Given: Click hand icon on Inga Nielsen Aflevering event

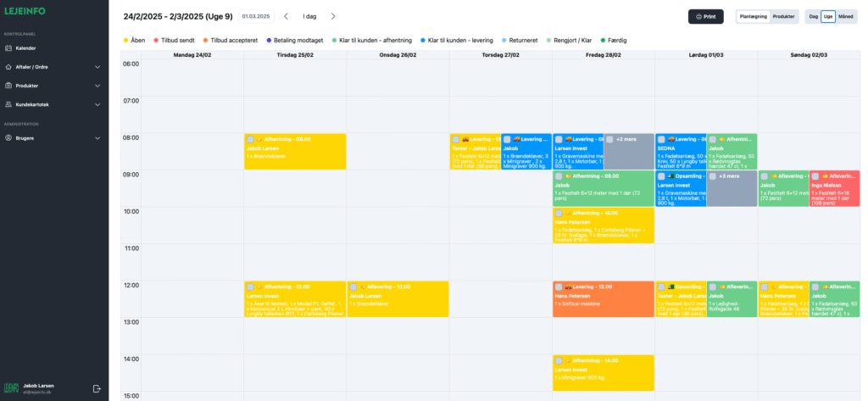Looking at the screenshot, I should tap(825, 176).
